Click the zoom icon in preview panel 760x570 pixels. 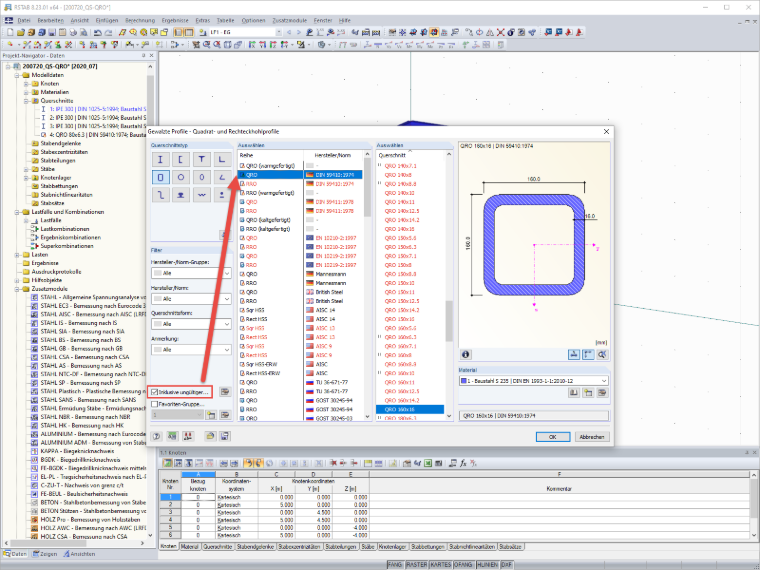pyautogui.click(x=602, y=354)
